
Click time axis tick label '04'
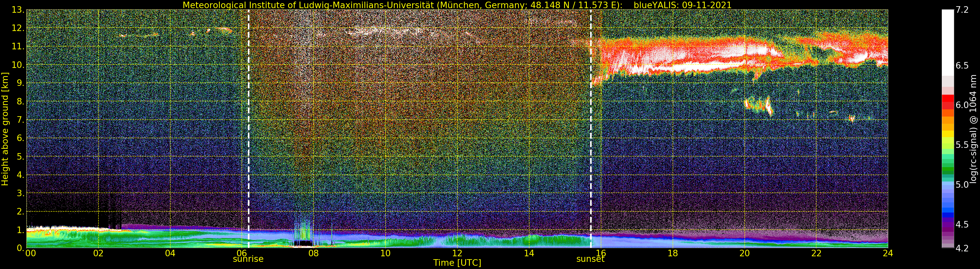[170, 253]
